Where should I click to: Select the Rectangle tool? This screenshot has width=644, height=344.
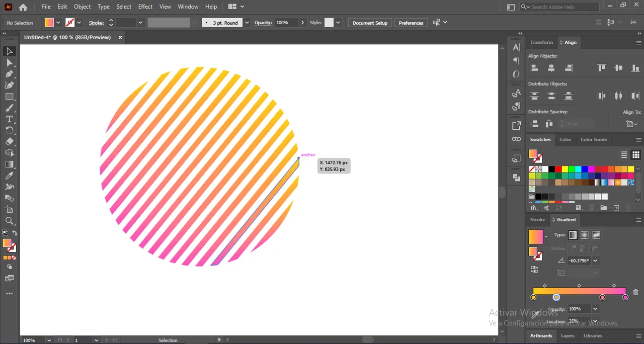pyautogui.click(x=9, y=97)
